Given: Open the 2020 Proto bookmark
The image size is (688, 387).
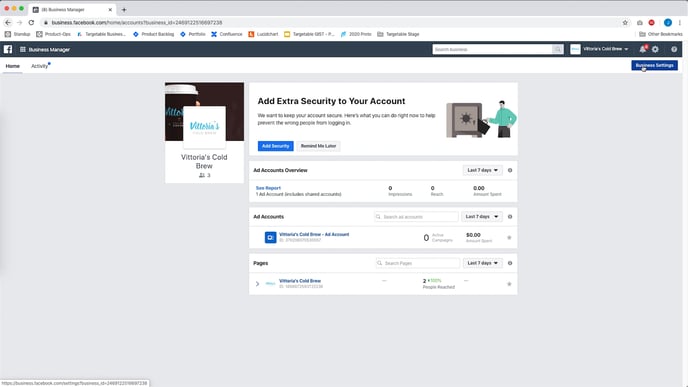Looking at the screenshot, I should [x=356, y=34].
